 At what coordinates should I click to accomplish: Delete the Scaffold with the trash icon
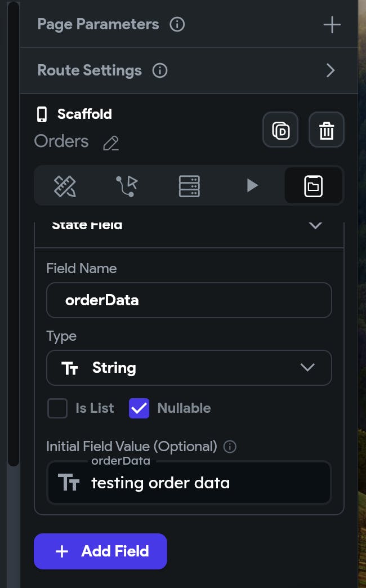click(327, 130)
